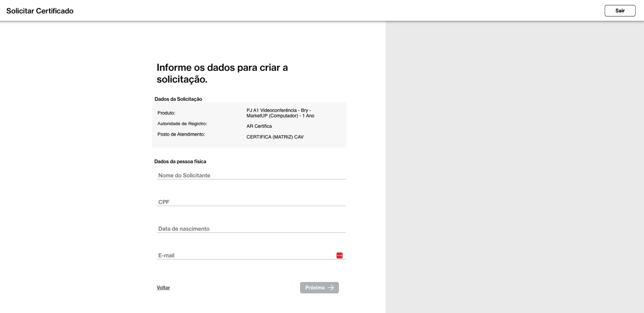This screenshot has height=313, width=644.
Task: Click the Dados da pessoa física label
Action: (180, 161)
